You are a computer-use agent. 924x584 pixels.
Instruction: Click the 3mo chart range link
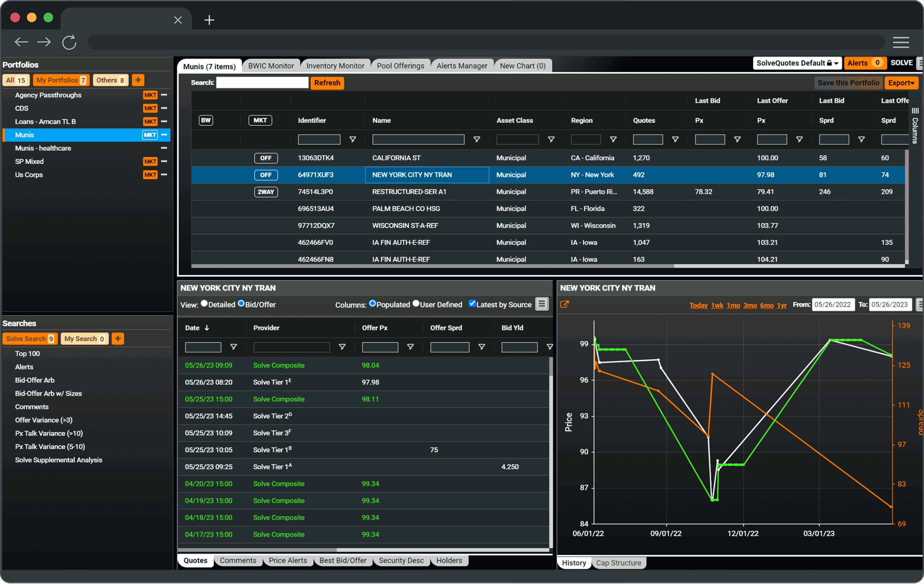point(750,305)
